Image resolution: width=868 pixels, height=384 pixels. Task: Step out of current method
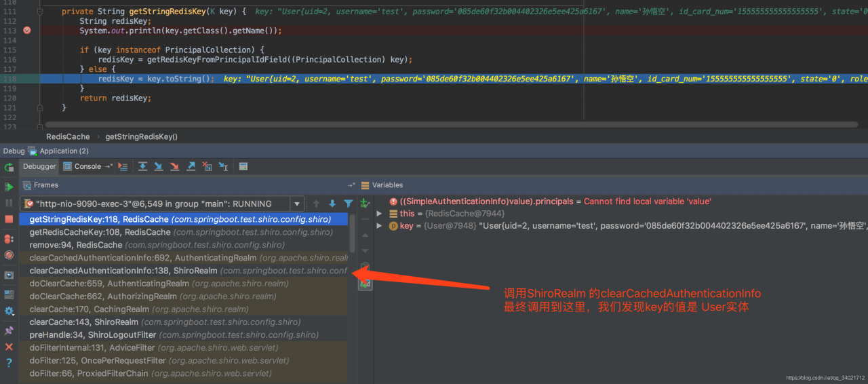coord(191,166)
